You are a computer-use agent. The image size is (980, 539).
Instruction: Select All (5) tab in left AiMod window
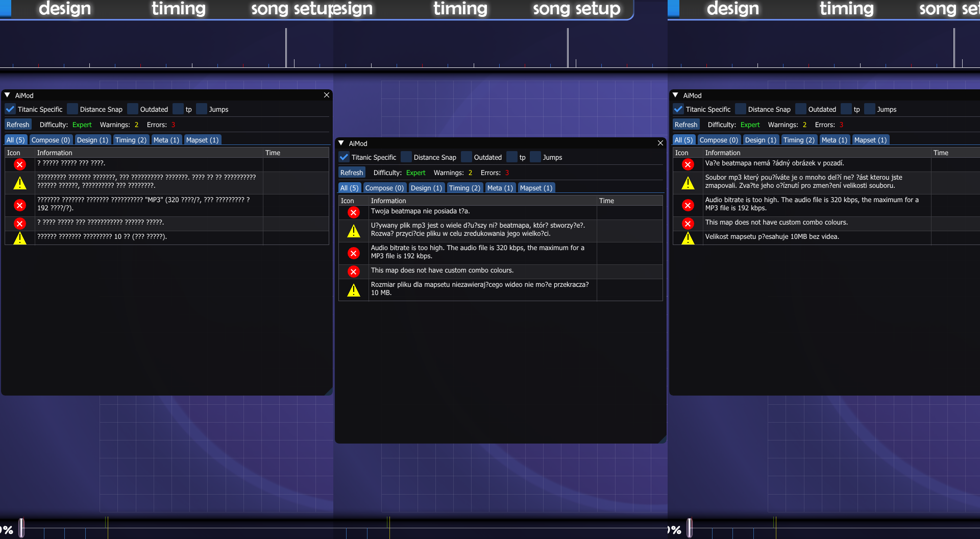[x=15, y=140]
